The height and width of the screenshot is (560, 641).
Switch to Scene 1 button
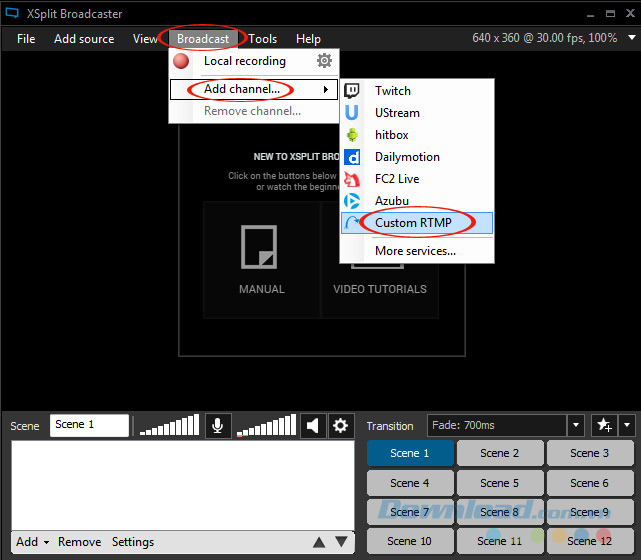[x=410, y=453]
